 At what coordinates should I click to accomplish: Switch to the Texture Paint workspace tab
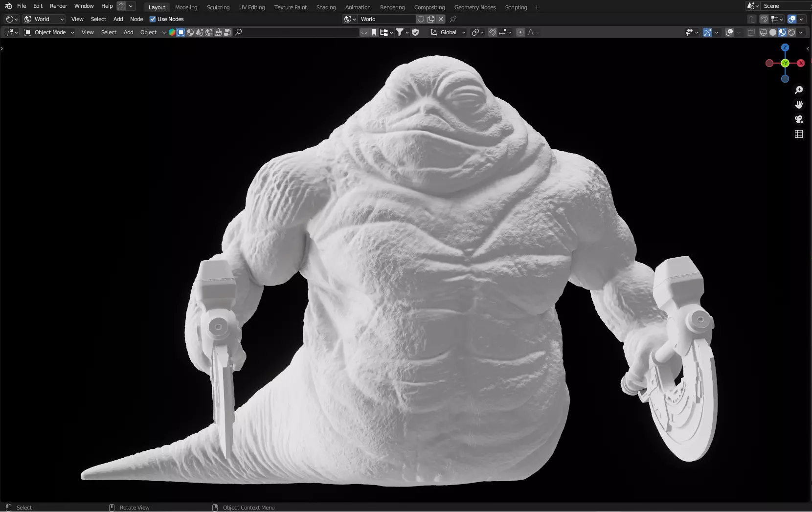click(x=290, y=7)
